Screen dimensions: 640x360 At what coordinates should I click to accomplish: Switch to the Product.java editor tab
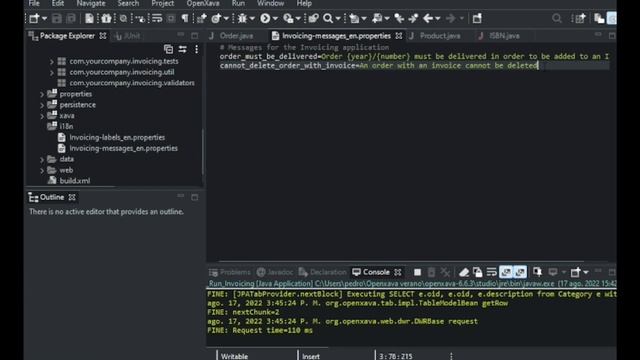click(x=440, y=36)
